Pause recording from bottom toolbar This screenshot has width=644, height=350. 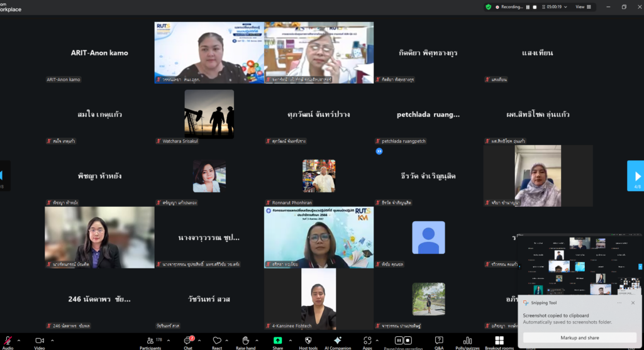coord(399,340)
